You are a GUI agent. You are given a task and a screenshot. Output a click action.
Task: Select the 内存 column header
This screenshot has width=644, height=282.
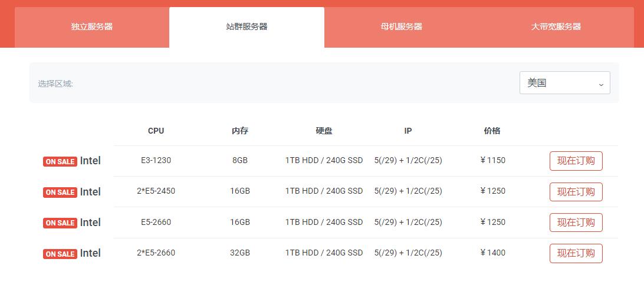coord(240,131)
